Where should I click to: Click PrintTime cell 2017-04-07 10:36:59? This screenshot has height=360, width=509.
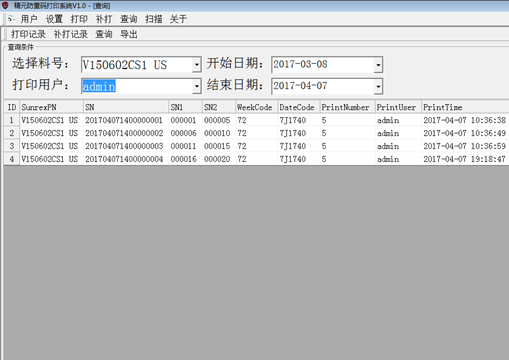click(x=465, y=146)
